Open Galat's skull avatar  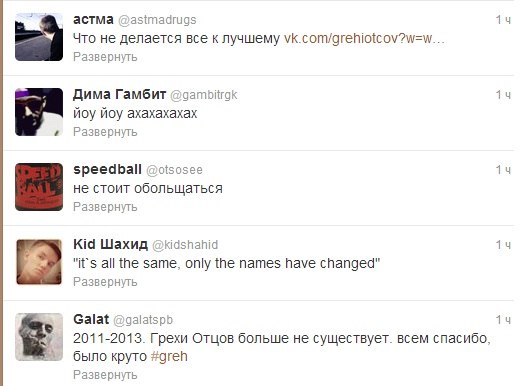click(x=39, y=337)
